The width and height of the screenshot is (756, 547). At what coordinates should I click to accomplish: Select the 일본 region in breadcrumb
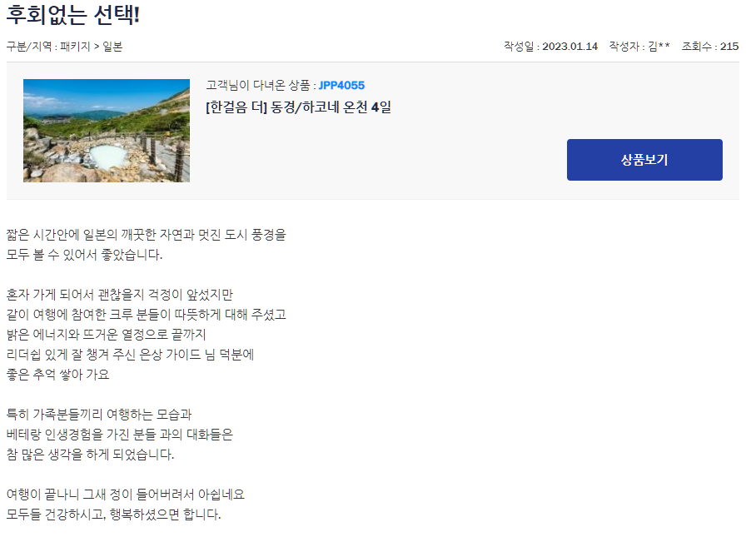point(113,47)
